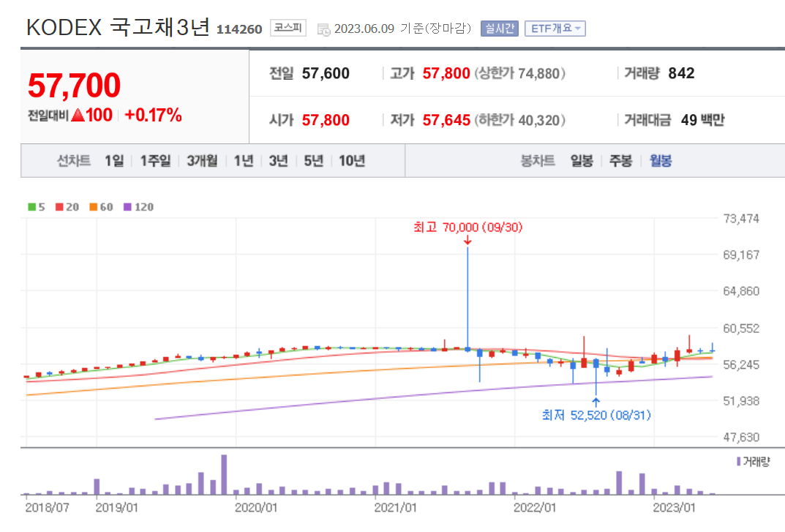
Task: Click the 최저 52,520 (08/31) low marker
Action: coord(596,415)
